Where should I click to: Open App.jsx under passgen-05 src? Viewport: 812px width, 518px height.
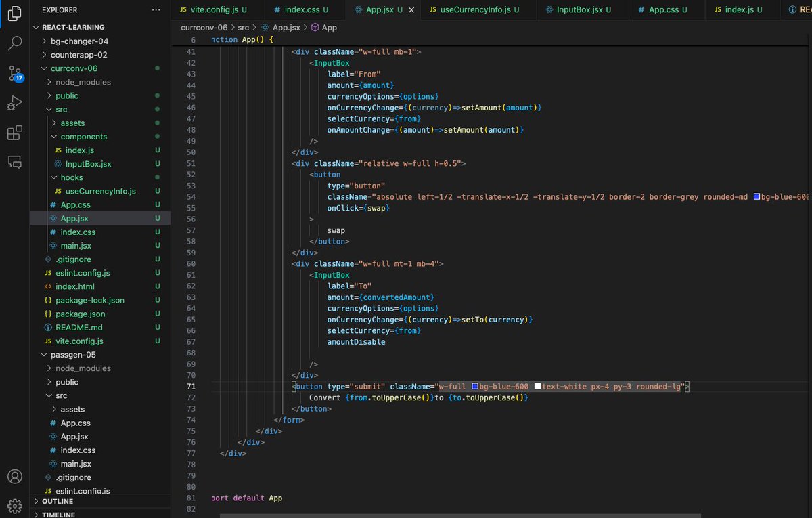pyautogui.click(x=99, y=437)
